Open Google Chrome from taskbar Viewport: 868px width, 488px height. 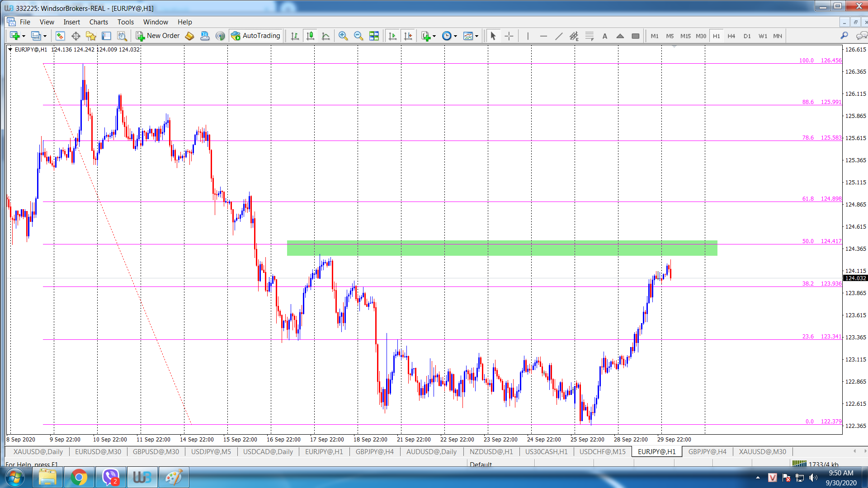[x=79, y=477]
